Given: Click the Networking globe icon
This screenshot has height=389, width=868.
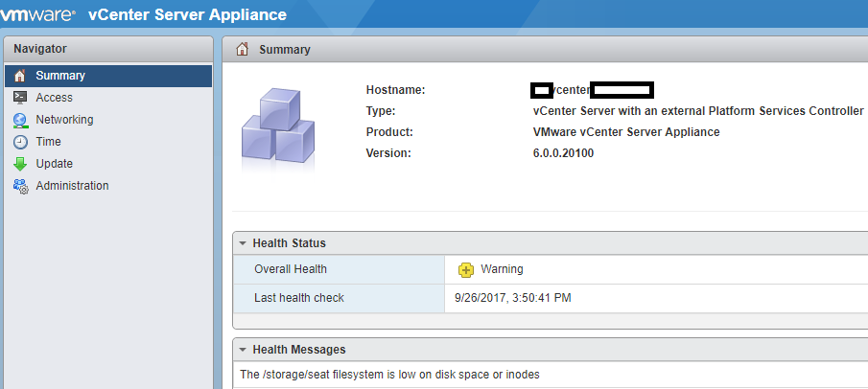Looking at the screenshot, I should (20, 120).
